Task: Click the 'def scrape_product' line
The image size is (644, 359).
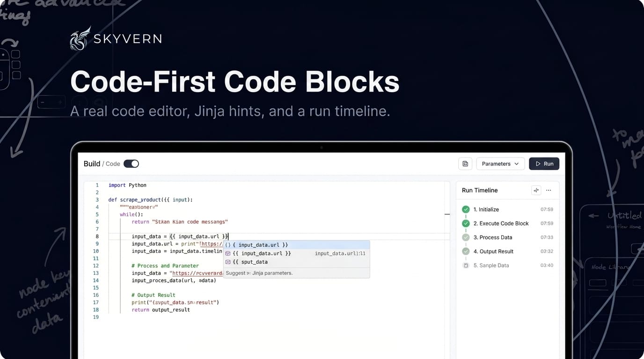Action: [150, 200]
